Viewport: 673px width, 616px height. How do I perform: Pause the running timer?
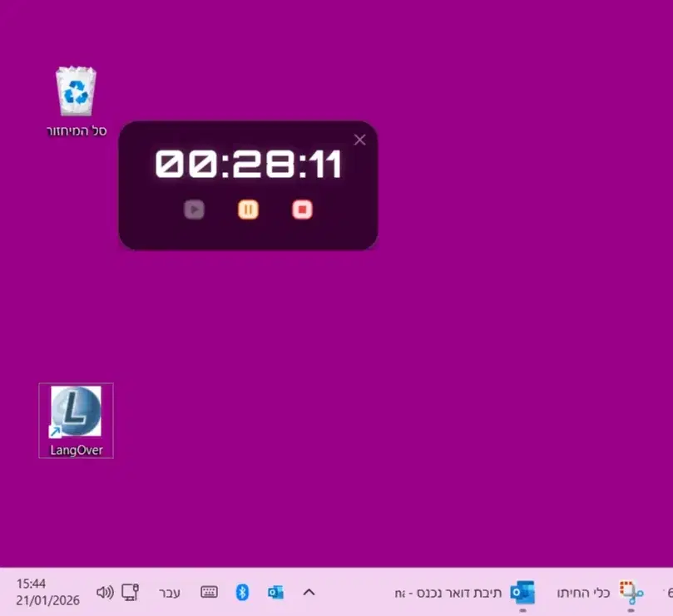248,209
